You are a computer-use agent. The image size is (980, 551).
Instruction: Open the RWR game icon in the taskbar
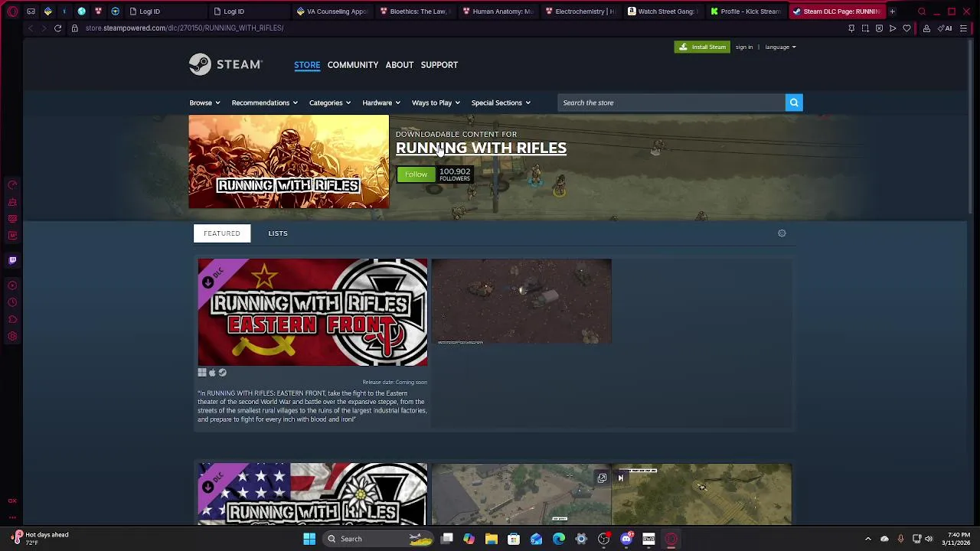pyautogui.click(x=648, y=539)
